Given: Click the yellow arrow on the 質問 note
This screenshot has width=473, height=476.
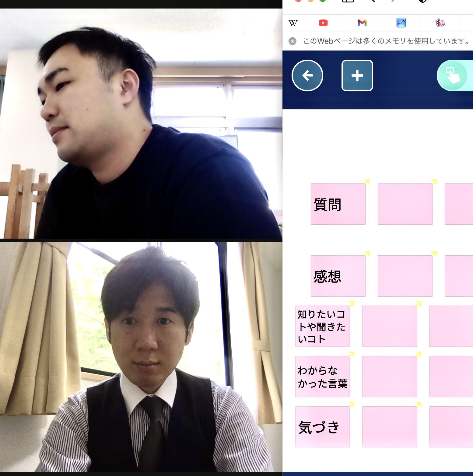Looking at the screenshot, I should pyautogui.click(x=367, y=182).
